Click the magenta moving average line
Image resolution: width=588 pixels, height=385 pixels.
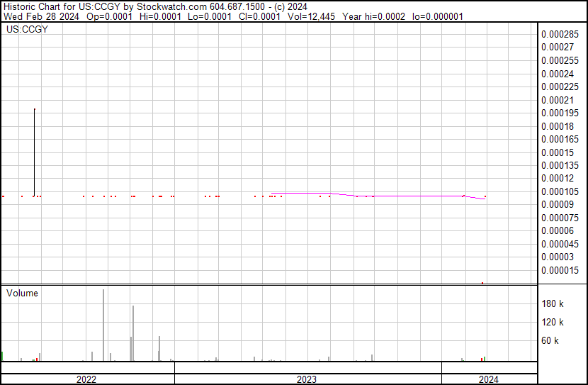coord(397,196)
